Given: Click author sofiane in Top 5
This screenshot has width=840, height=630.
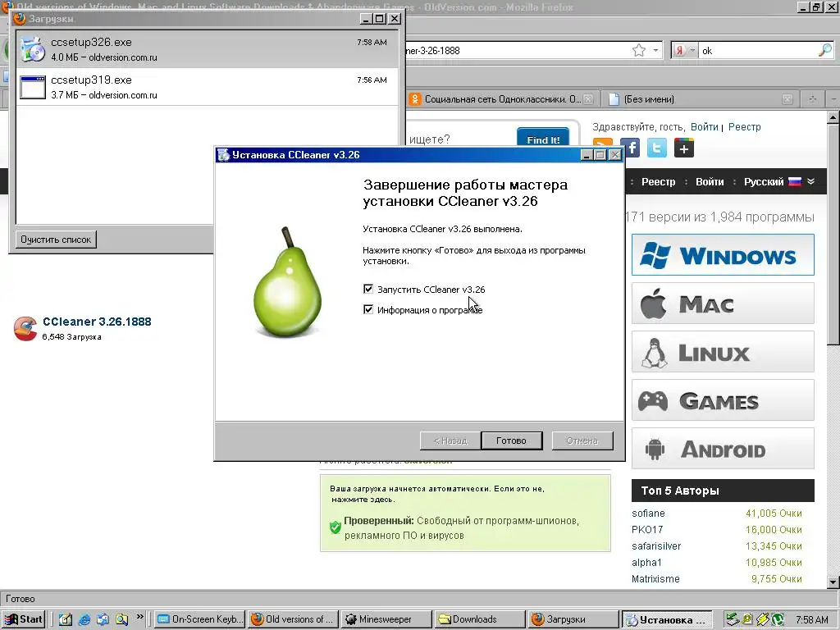Looking at the screenshot, I should click(x=648, y=514).
